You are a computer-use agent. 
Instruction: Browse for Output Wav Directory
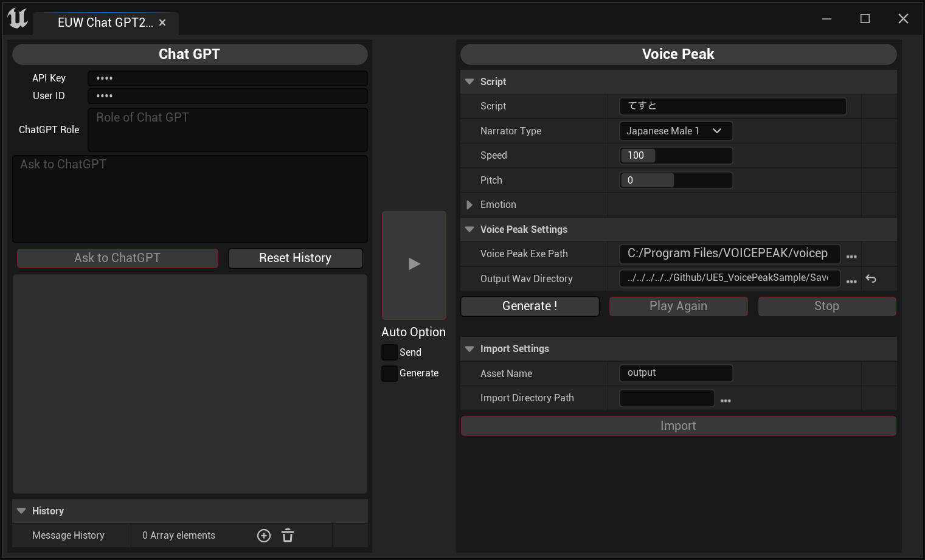pos(851,280)
